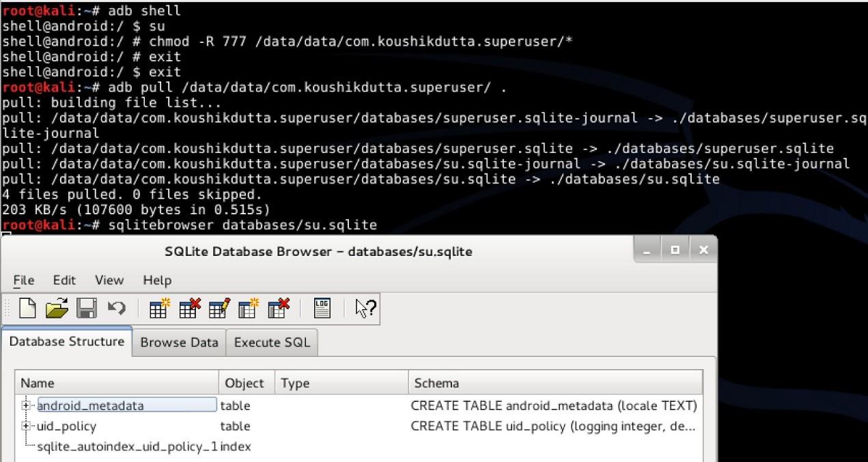Expand the uid_policy table node
This screenshot has height=462, width=868.
27,426
